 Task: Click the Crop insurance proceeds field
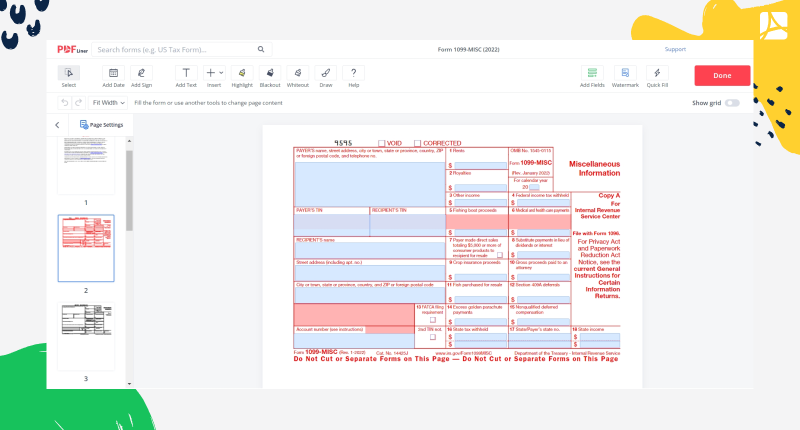tap(481, 277)
